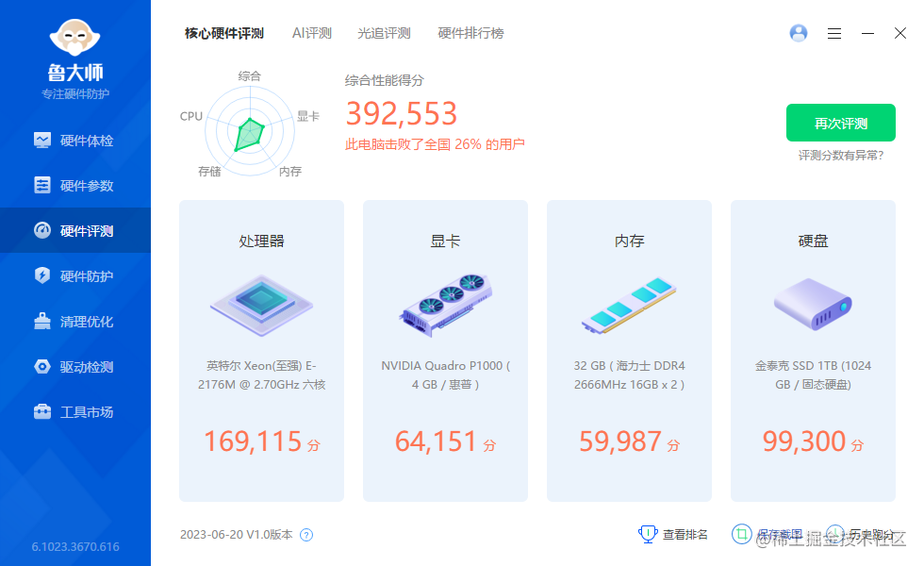Click the disk score 99,300
Screen dimensions: 924x566
pyautogui.click(x=804, y=441)
